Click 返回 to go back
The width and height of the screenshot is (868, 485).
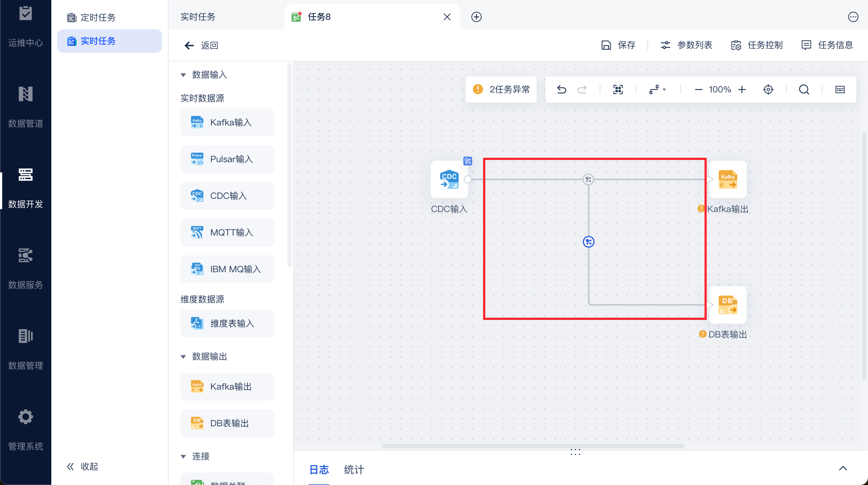click(x=201, y=45)
